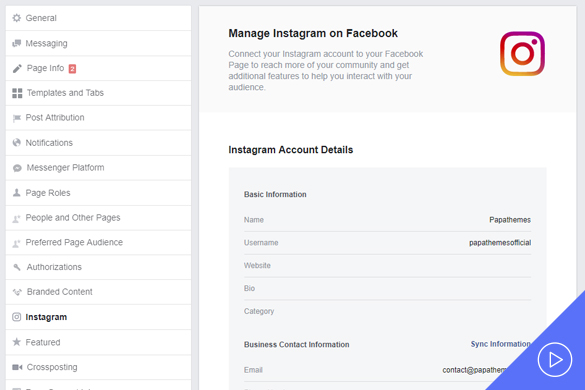Screen dimensions: 585x390
Task: Open People and Other Pages
Action: 98,218
